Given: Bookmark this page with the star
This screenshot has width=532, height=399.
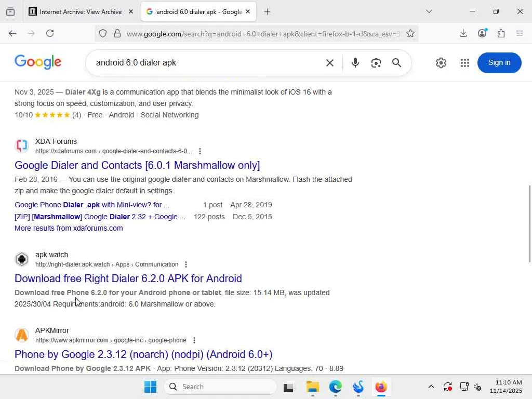Looking at the screenshot, I should point(410,33).
